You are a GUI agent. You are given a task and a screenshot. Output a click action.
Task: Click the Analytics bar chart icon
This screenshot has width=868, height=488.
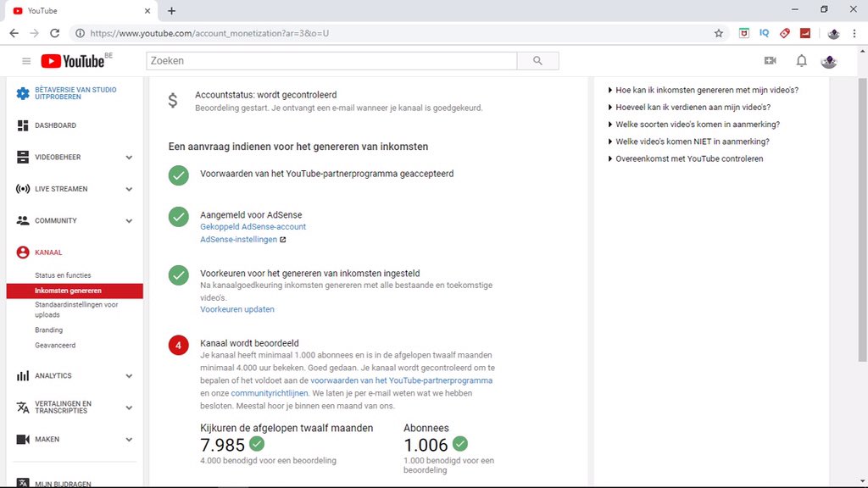(23, 375)
